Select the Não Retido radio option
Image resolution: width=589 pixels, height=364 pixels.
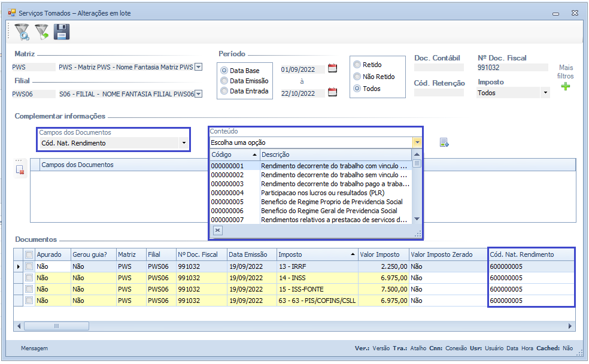coord(357,77)
